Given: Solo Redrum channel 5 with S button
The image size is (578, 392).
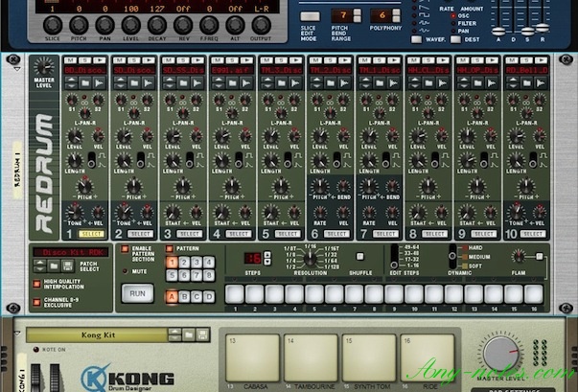Looking at the screenshot, I should (x=281, y=60).
